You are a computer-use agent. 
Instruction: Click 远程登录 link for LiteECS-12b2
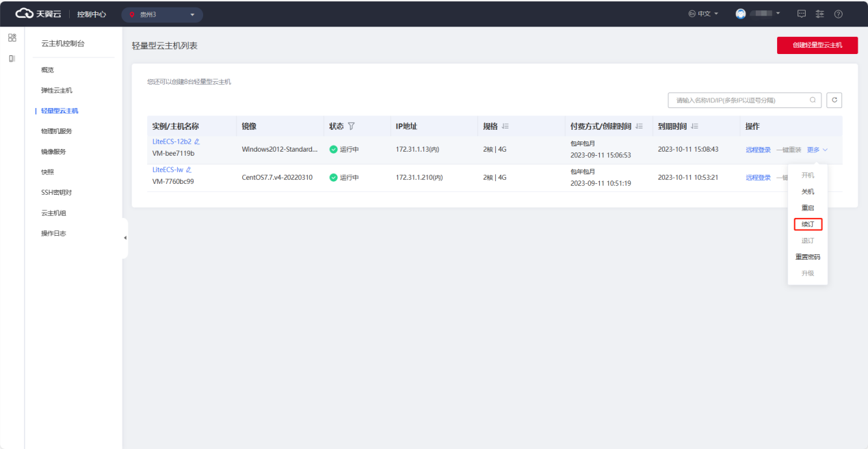click(758, 150)
